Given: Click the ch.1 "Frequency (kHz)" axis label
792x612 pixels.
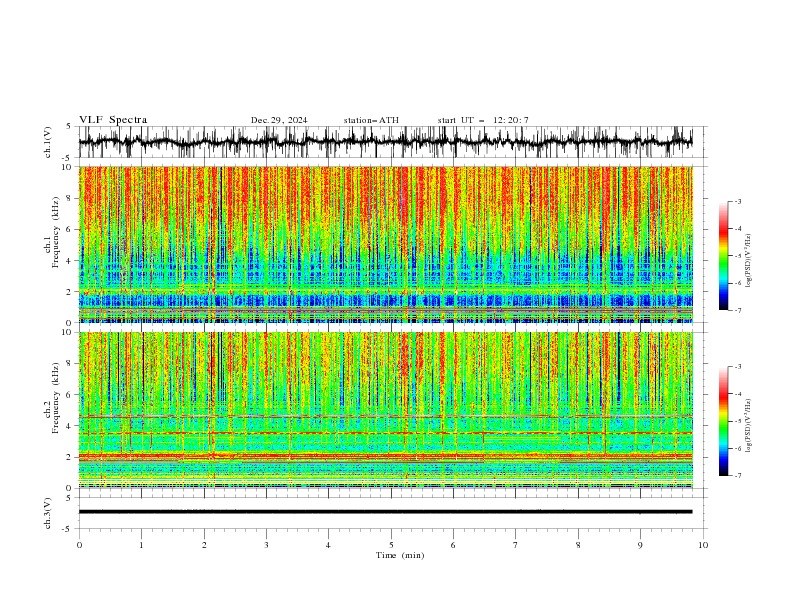Looking at the screenshot, I should pyautogui.click(x=55, y=232).
